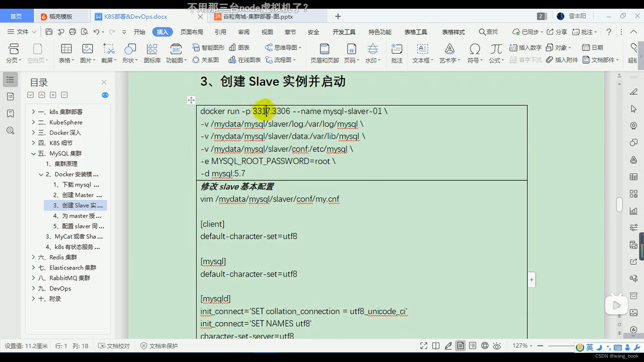Click the 英 input method indicator
Viewport: 644px width, 362px height.
coord(590,348)
